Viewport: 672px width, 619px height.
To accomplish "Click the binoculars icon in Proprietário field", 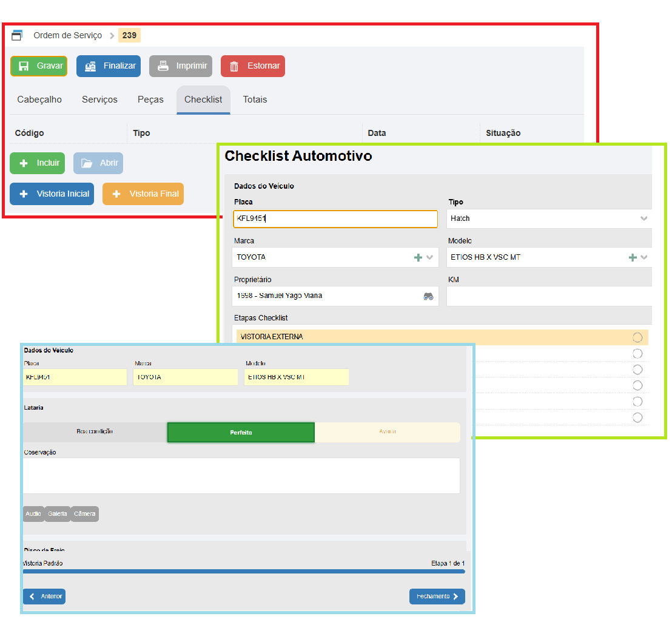I will coord(428,296).
